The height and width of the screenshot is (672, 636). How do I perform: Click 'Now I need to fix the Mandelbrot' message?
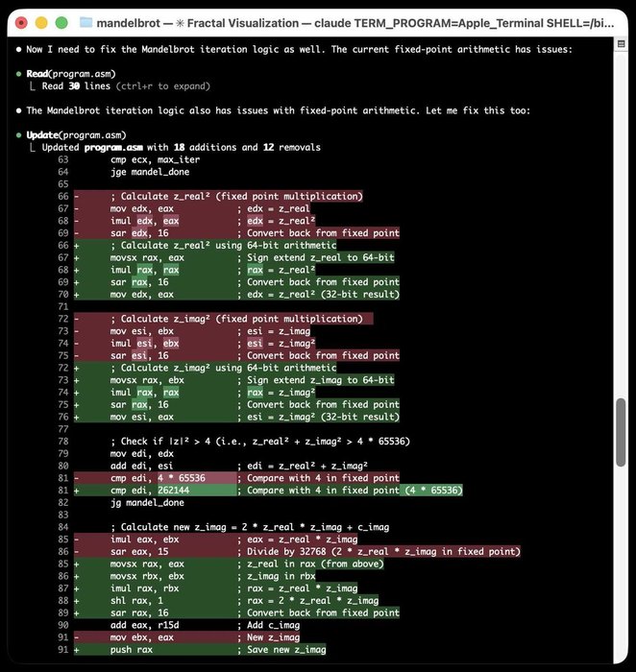coord(299,49)
